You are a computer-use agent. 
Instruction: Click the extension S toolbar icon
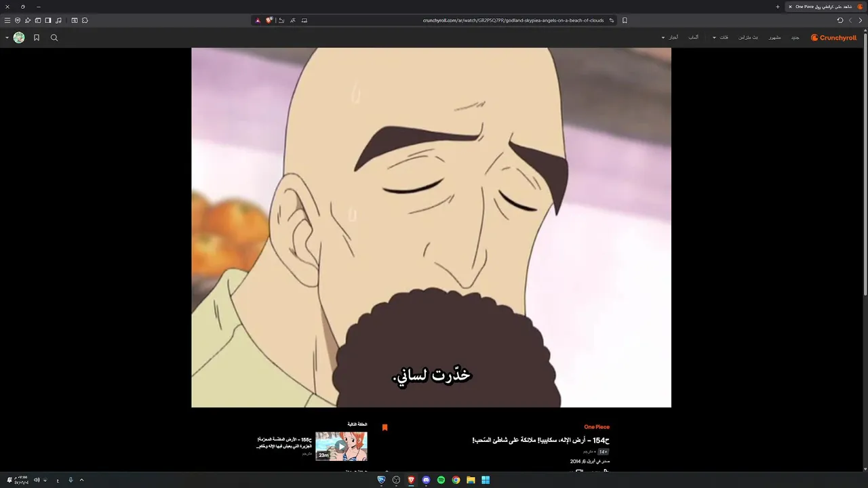[75, 20]
